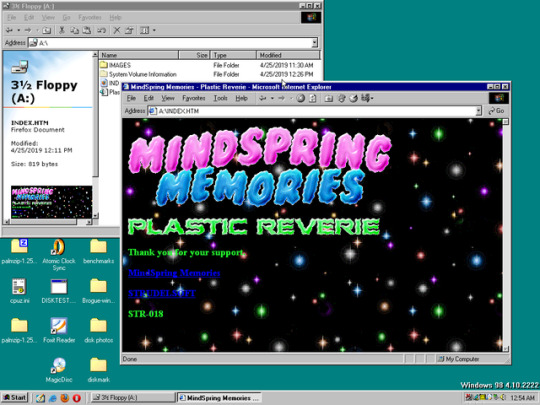Open Edit menu in Internet Explorer
540x405 pixels.
coord(148,98)
